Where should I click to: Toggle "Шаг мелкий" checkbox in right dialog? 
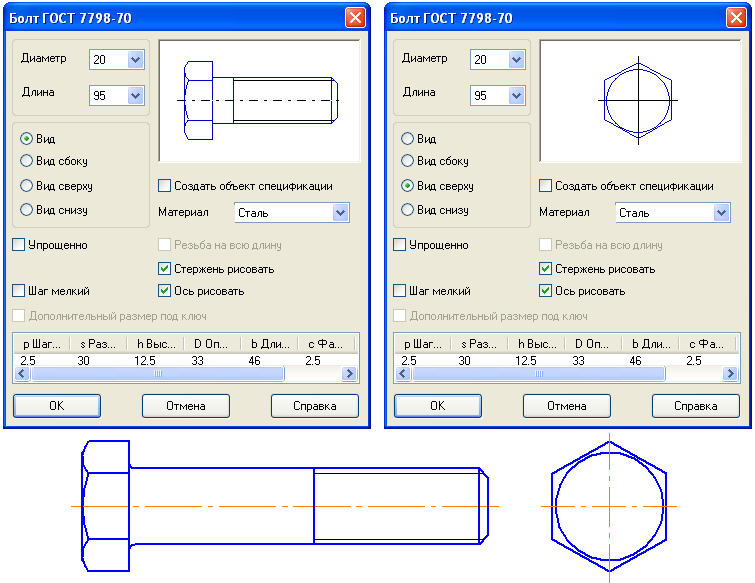[400, 290]
